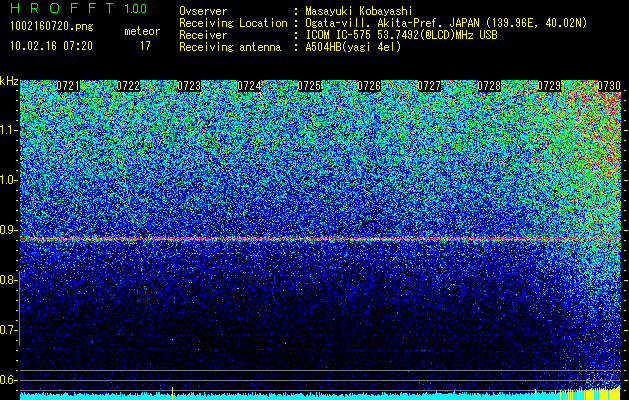This screenshot has width=629, height=400.
Task: Click the Receiver label
Action: tap(203, 35)
